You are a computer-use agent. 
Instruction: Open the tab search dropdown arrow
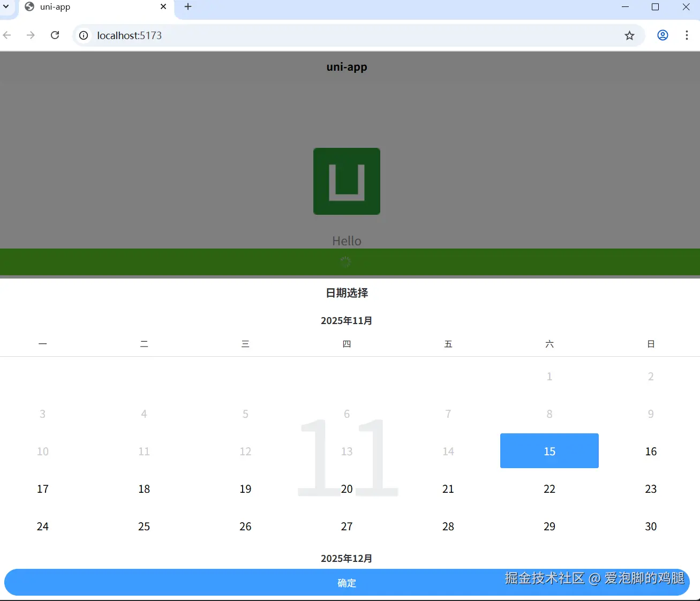coord(6,7)
